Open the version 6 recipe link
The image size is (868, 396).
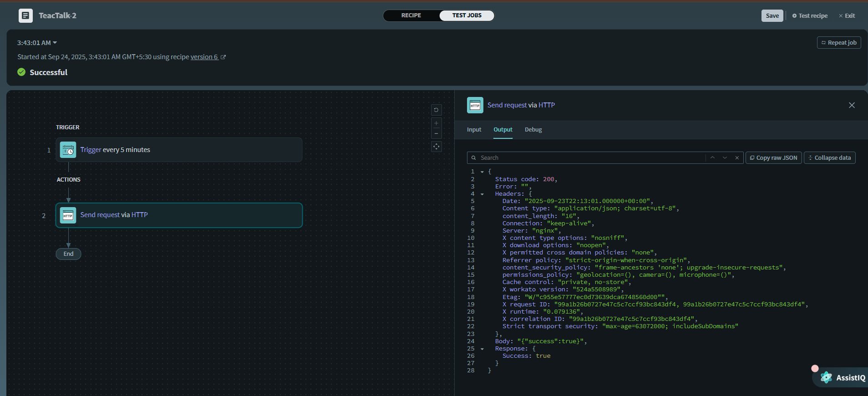(x=204, y=57)
